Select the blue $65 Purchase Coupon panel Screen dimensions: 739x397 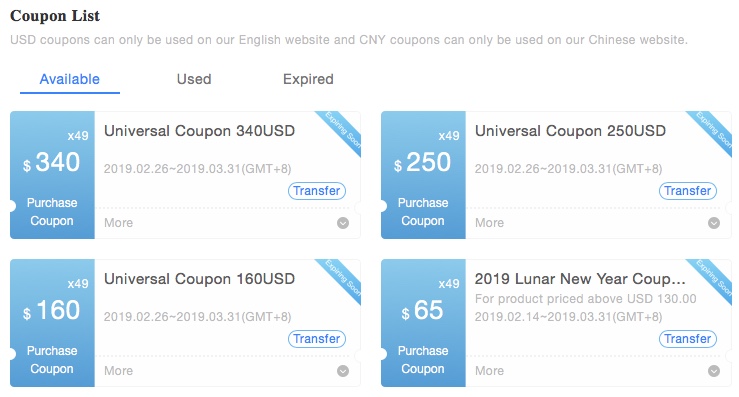[423, 323]
